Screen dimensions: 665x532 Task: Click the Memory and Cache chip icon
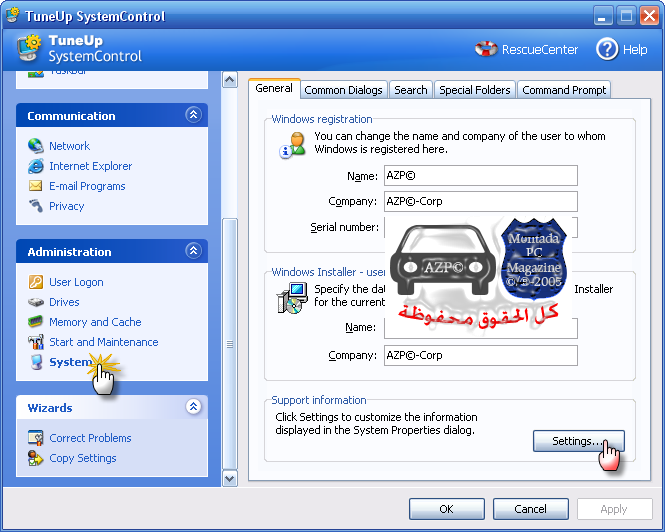click(x=36, y=322)
